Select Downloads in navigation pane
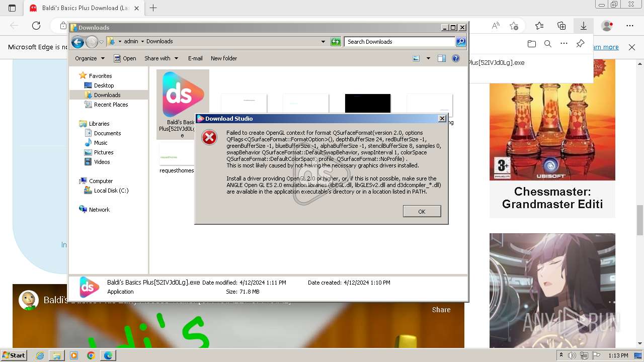The width and height of the screenshot is (644, 362). (107, 95)
